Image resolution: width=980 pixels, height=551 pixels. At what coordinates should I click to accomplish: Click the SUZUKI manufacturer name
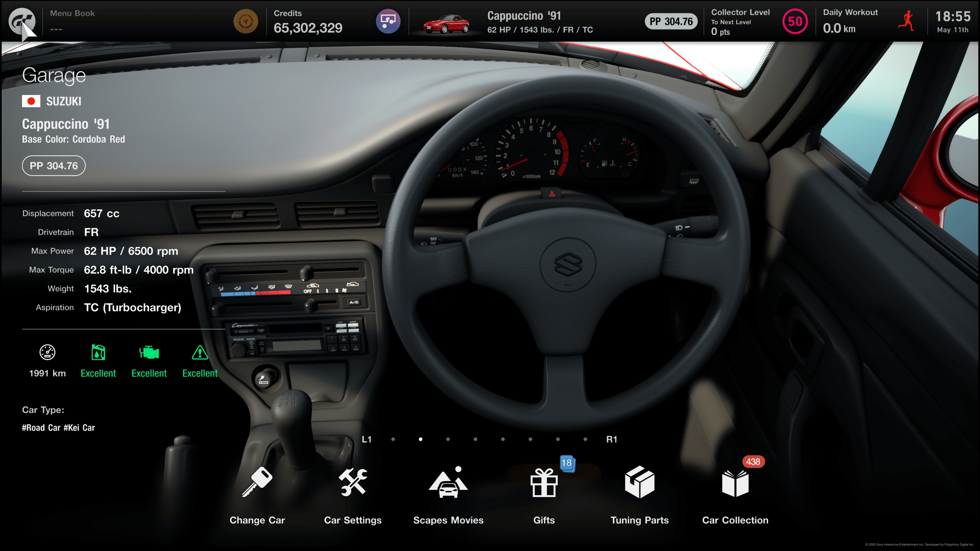64,101
